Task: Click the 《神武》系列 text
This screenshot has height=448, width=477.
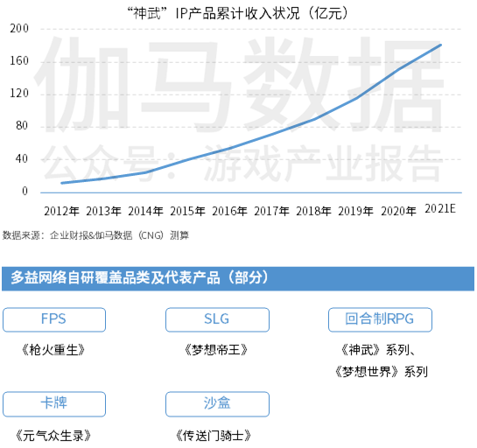Action: pyautogui.click(x=377, y=350)
